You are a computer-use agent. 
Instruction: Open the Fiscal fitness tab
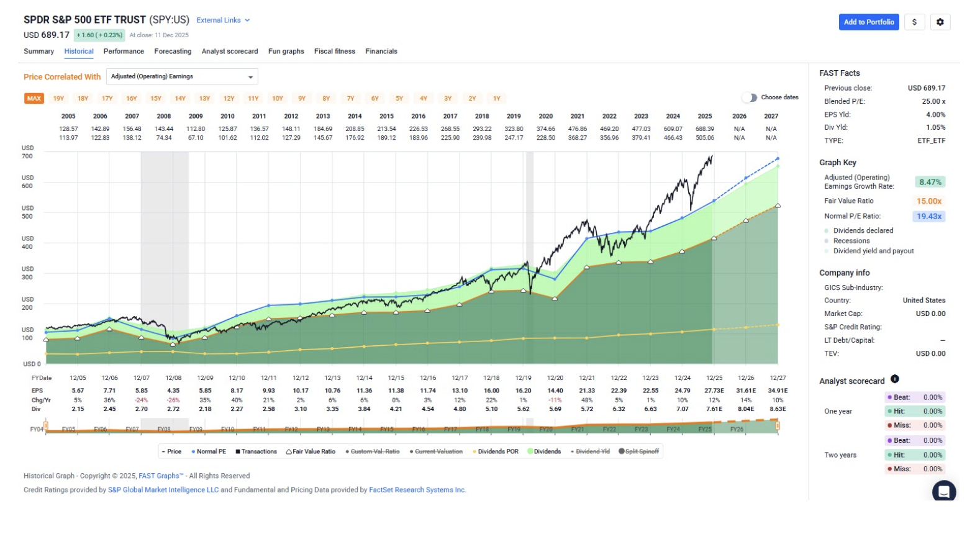pyautogui.click(x=335, y=52)
